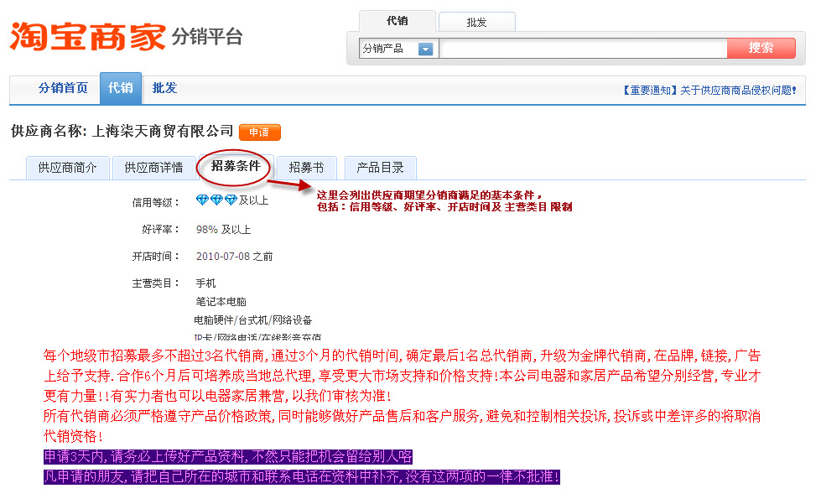
Task: Open 代销 in the navigation bar
Action: (x=121, y=88)
